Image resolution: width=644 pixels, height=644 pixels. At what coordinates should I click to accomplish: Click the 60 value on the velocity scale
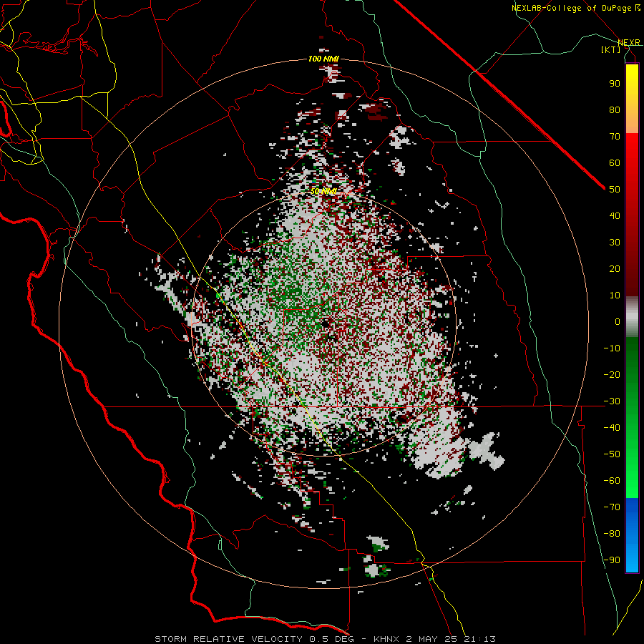tap(615, 163)
